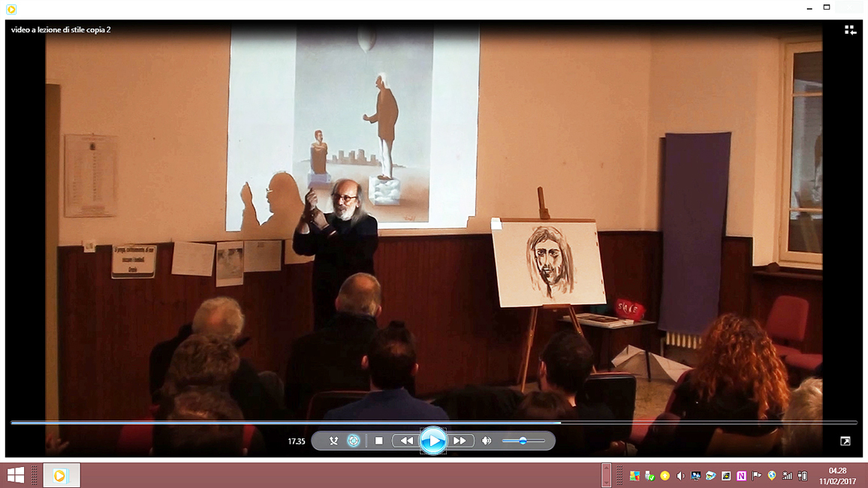The image size is (868, 488).
Task: Open the scanner/printer tray icon
Action: 711,476
